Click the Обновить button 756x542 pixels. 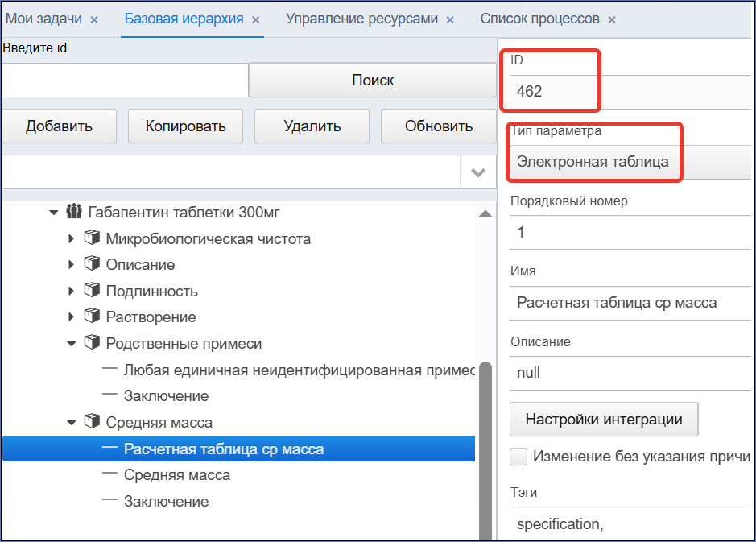click(x=438, y=126)
